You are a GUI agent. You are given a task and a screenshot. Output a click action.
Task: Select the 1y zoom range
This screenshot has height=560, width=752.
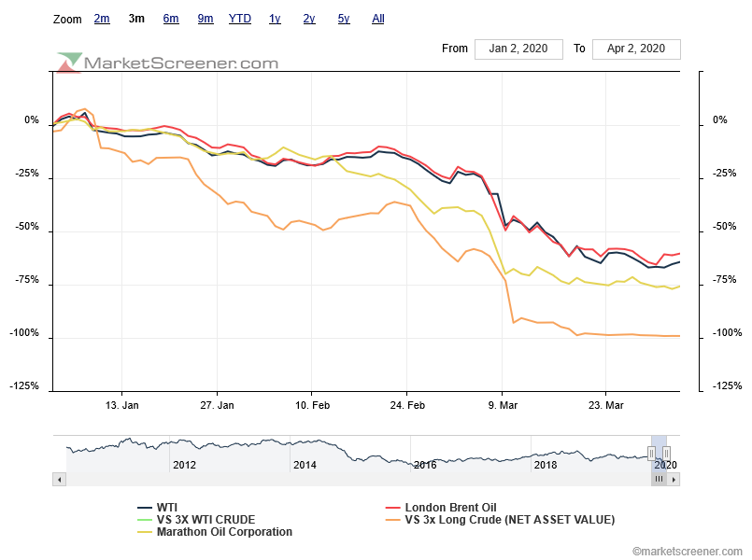[275, 19]
